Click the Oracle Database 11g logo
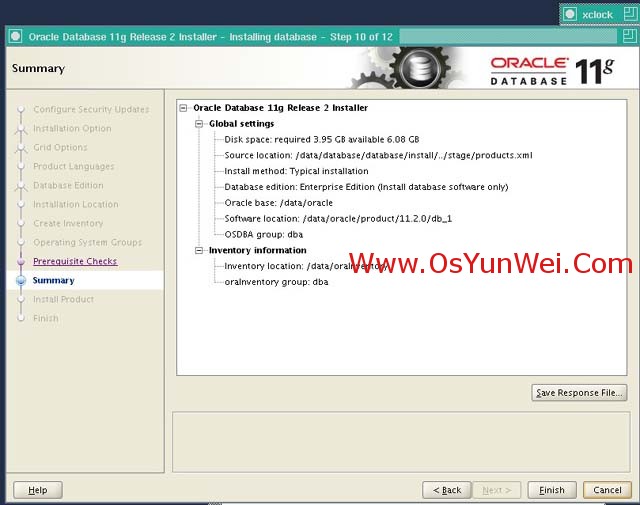The width and height of the screenshot is (640, 505). coord(552,71)
